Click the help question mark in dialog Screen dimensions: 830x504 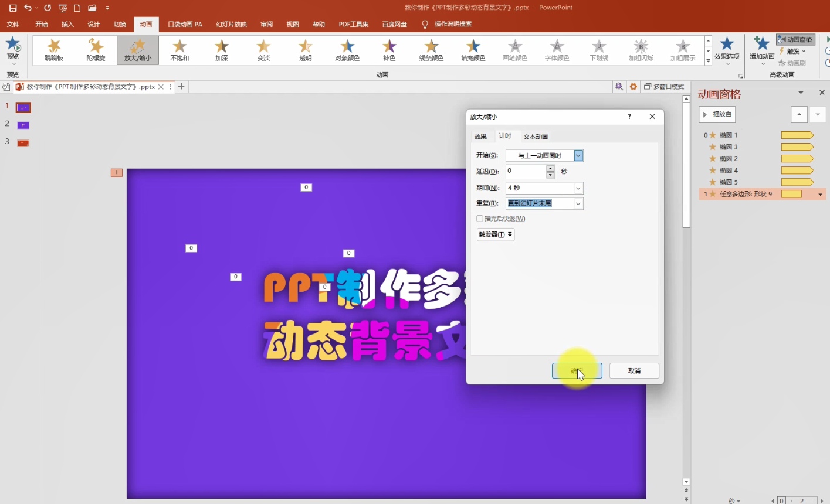629,117
